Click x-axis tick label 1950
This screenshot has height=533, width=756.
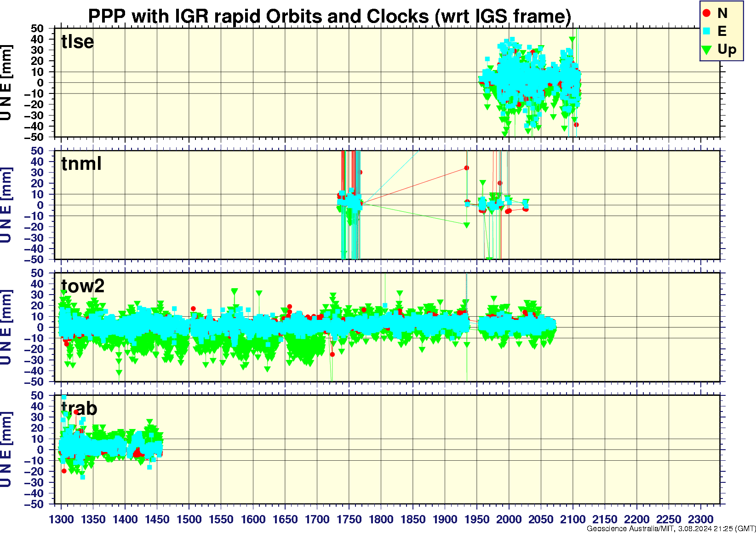tap(477, 519)
